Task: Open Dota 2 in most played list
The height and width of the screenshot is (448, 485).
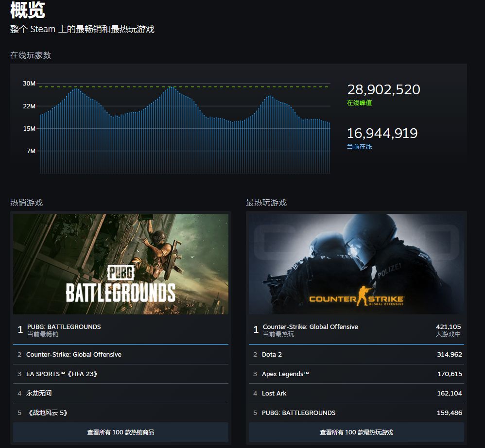Action: point(356,355)
